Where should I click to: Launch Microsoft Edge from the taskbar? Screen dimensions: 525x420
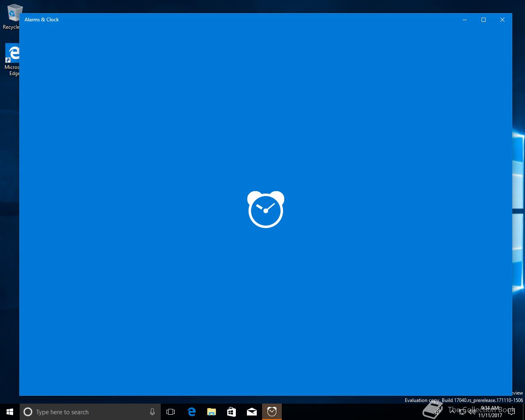(x=191, y=412)
